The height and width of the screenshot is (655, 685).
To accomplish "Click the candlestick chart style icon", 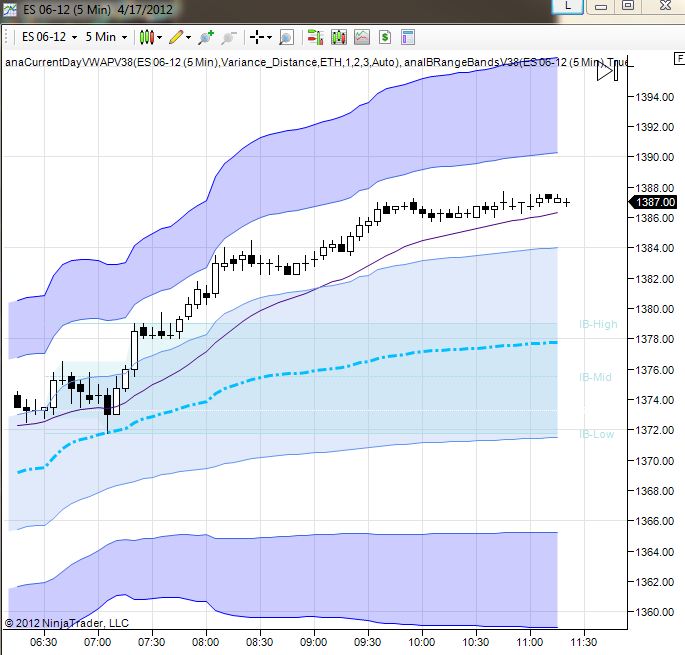I will coord(147,37).
